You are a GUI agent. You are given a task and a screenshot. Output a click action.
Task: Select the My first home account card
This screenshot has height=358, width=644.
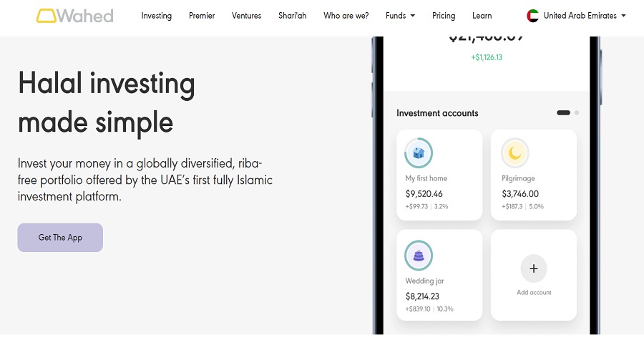pyautogui.click(x=439, y=175)
